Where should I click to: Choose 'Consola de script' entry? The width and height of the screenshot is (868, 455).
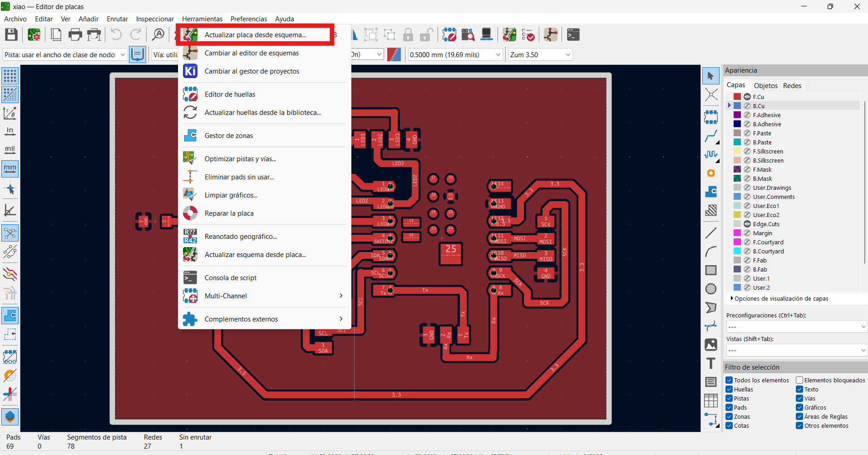(264, 277)
